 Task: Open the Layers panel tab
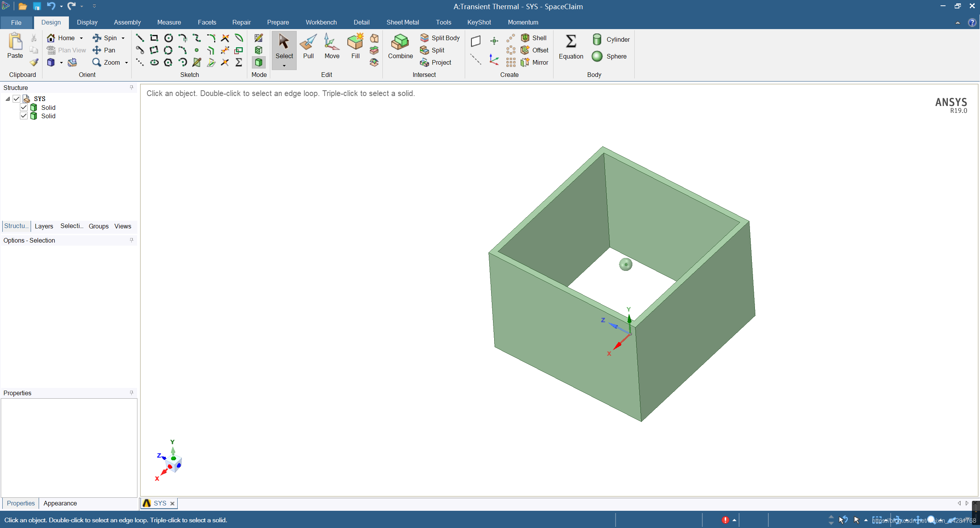coord(44,226)
